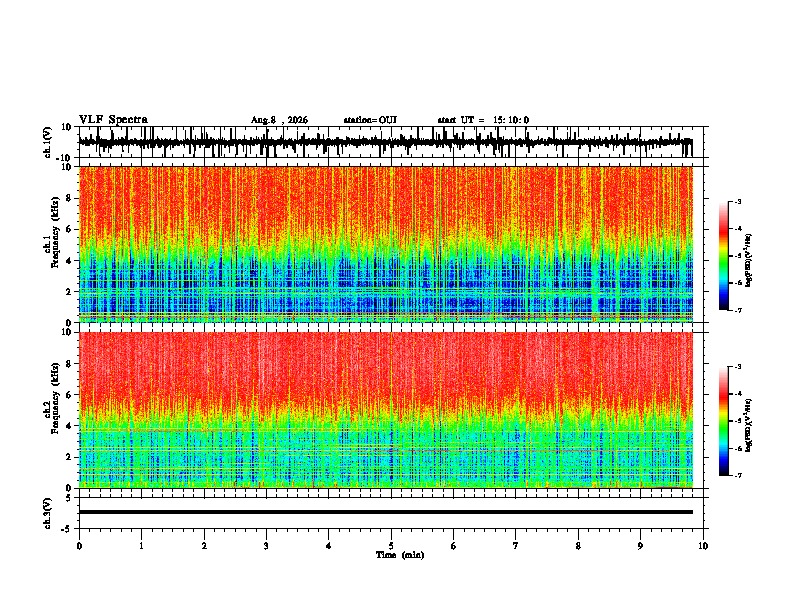This screenshot has width=792, height=612.
Task: Select the ch.1 spectrogram color scale bar
Action: click(x=724, y=256)
